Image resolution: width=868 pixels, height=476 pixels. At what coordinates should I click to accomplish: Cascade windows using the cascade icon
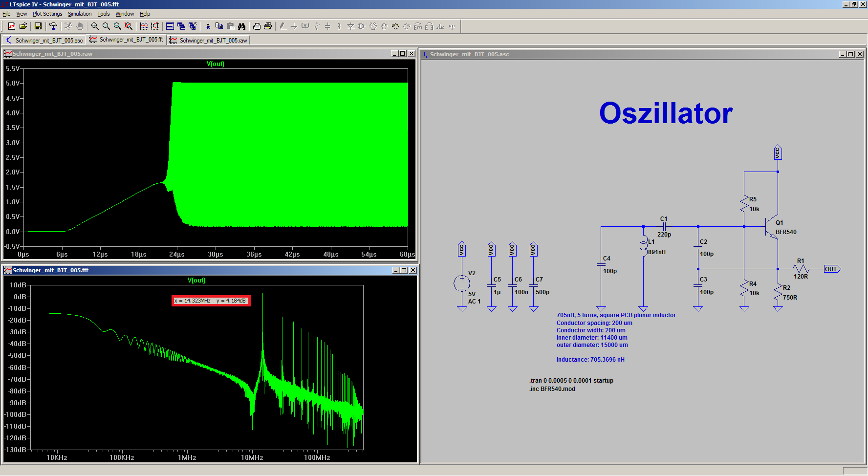click(x=181, y=26)
